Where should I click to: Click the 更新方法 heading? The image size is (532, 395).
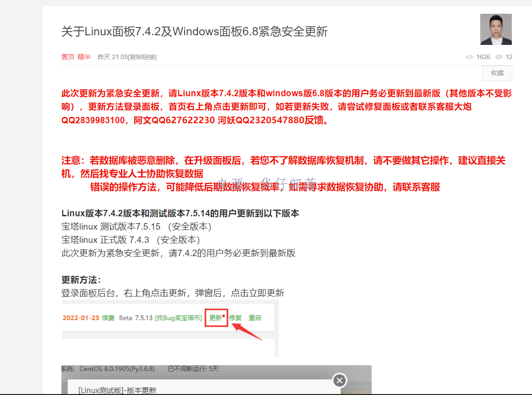coord(81,280)
